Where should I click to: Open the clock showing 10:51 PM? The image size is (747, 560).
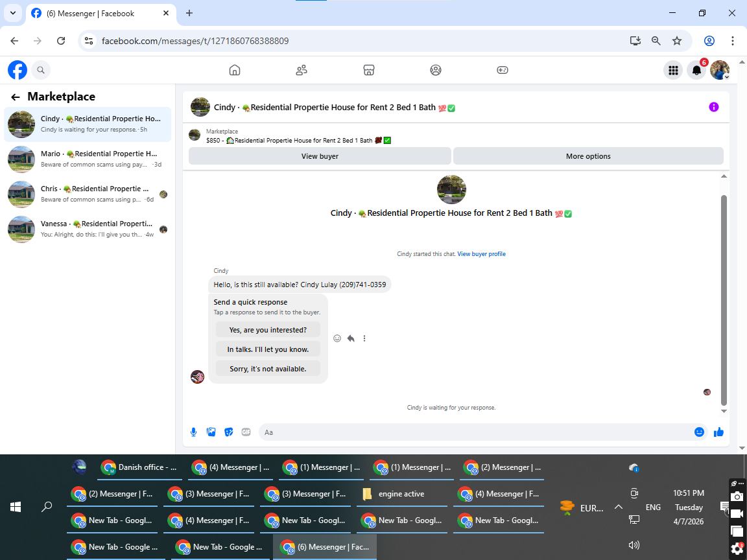click(689, 507)
